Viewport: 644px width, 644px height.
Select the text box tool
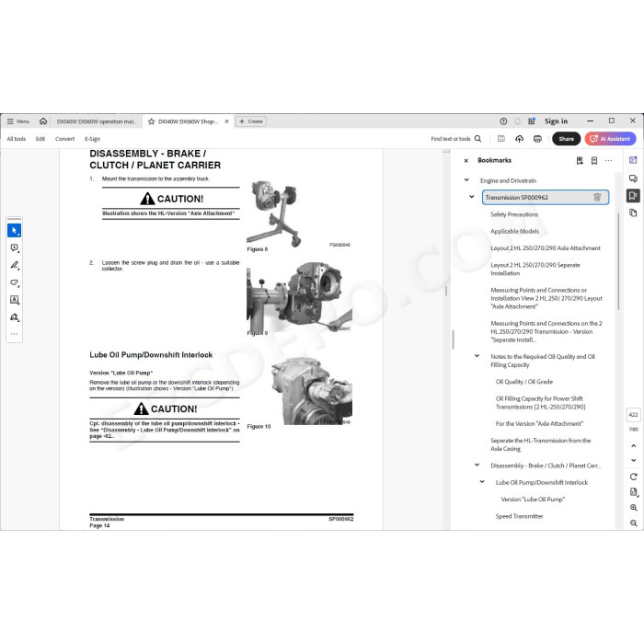[x=15, y=300]
